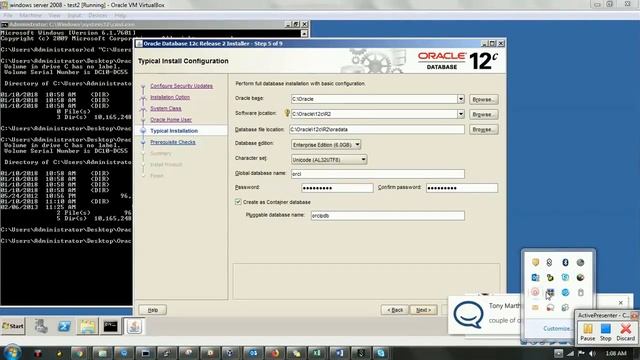Click the 1:08 AM system clock
640x360 pixels.
(x=616, y=353)
